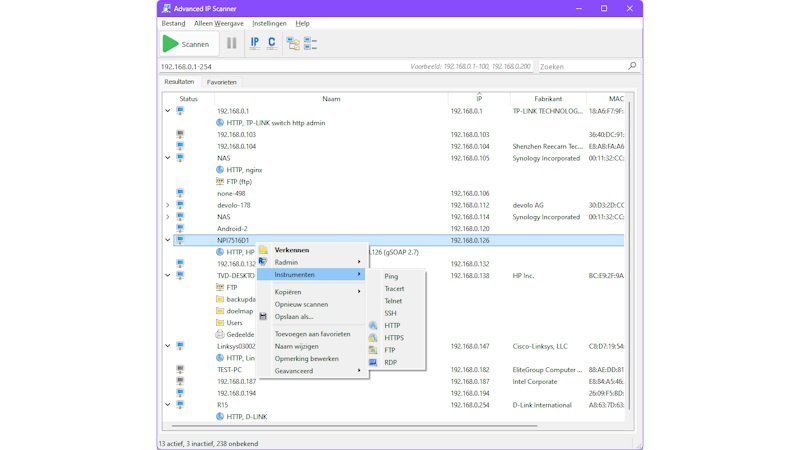Viewport: 800px width, 450px height.
Task: Collapse the 192.168.0.1 tree node
Action: click(167, 111)
